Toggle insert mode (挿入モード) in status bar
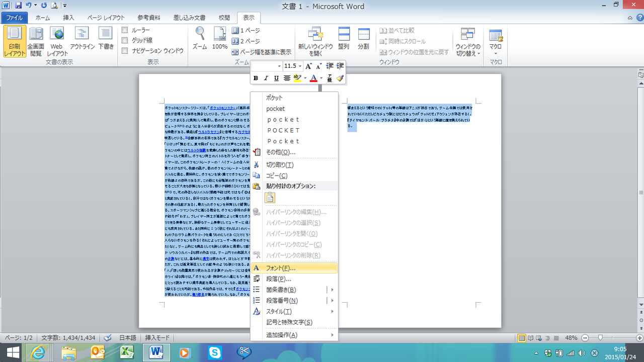Image resolution: width=644 pixels, height=362 pixels. (x=157, y=338)
